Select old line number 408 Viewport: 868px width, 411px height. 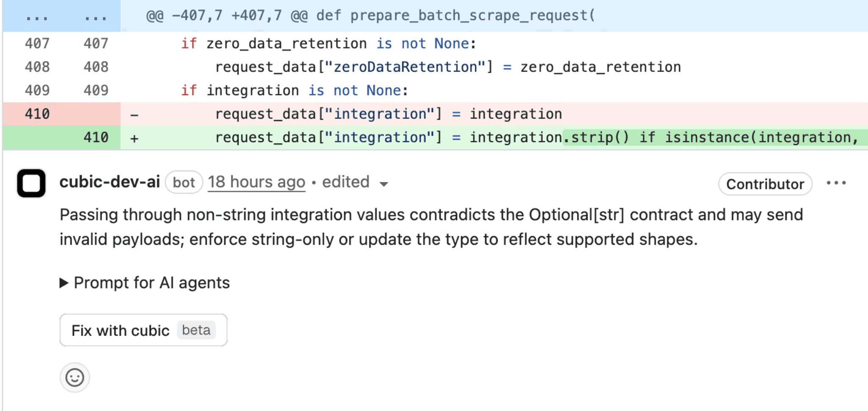(37, 67)
